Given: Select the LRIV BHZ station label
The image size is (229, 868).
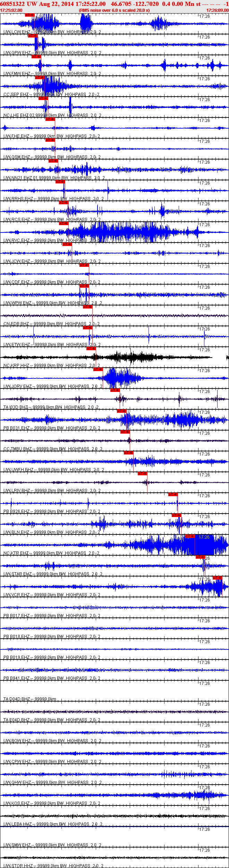Looking at the screenshot, I should [52, 491].
